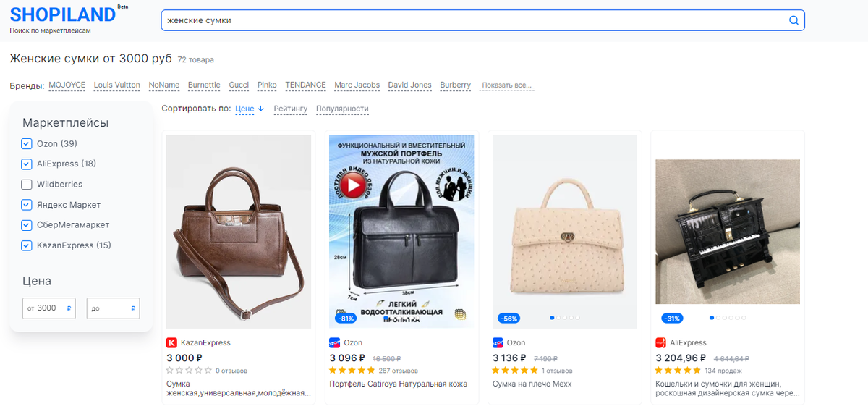
Task: Select first image dot on piano bag card
Action: (712, 318)
